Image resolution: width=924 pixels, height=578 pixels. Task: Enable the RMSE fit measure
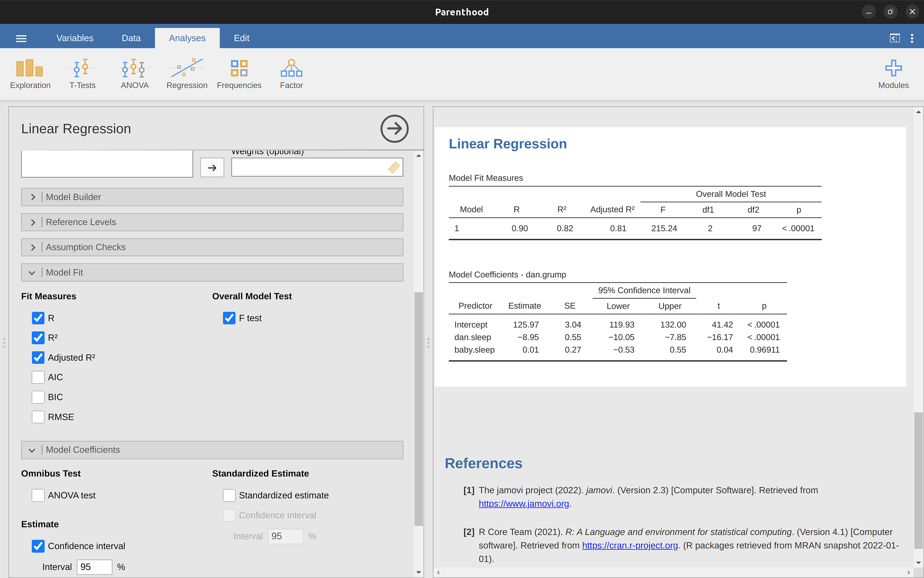tap(38, 417)
